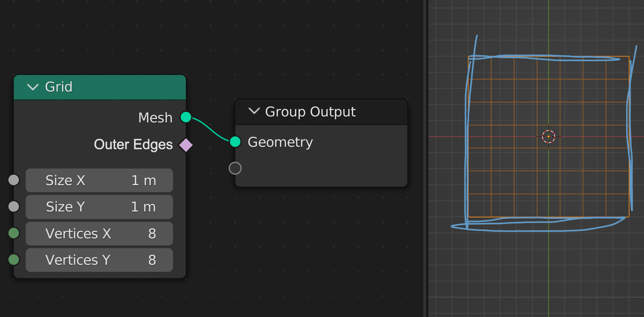This screenshot has height=317, width=644.
Task: Click the object origin point in viewport
Action: pos(548,136)
